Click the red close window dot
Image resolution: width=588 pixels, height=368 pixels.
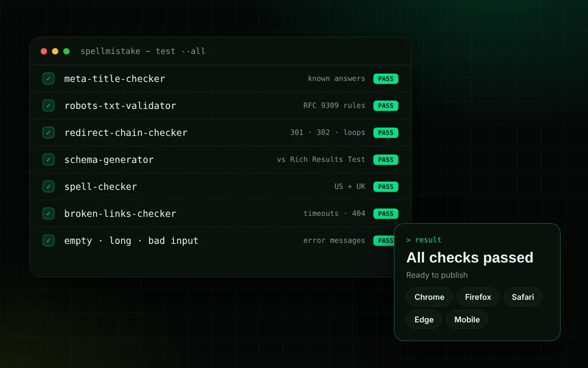coord(44,51)
